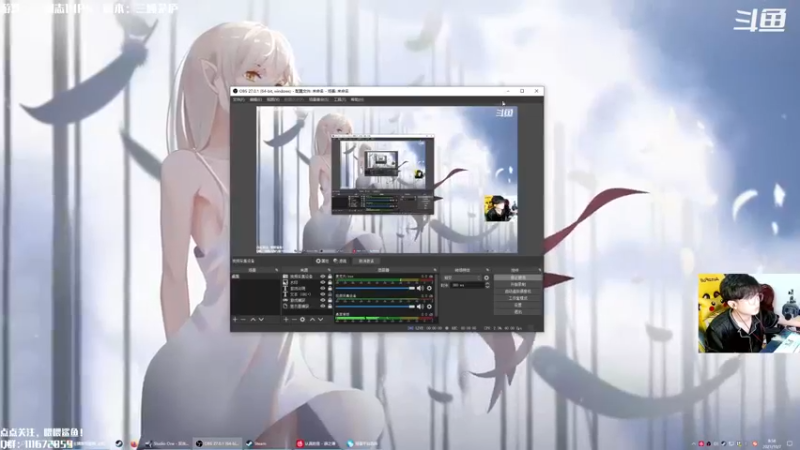Open the 文件(F) menu

[x=239, y=99]
